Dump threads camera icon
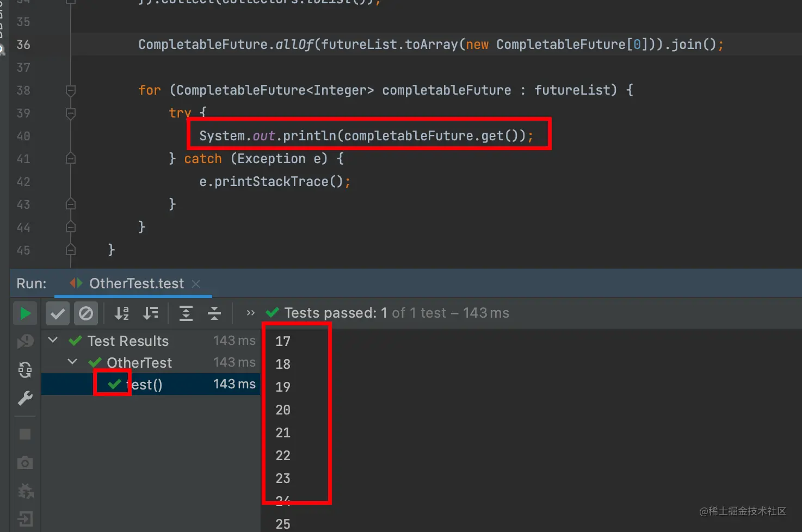The width and height of the screenshot is (802, 532). click(x=25, y=463)
